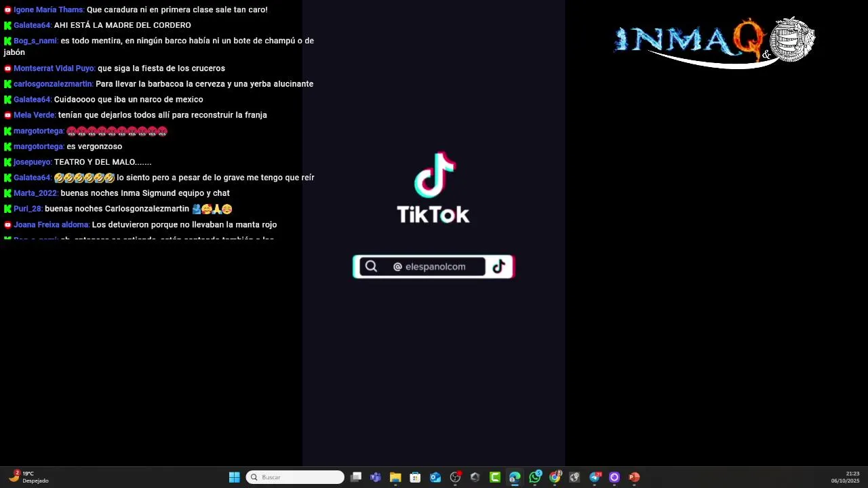Select username Joana Freixa aldoma in chat

[x=52, y=224]
